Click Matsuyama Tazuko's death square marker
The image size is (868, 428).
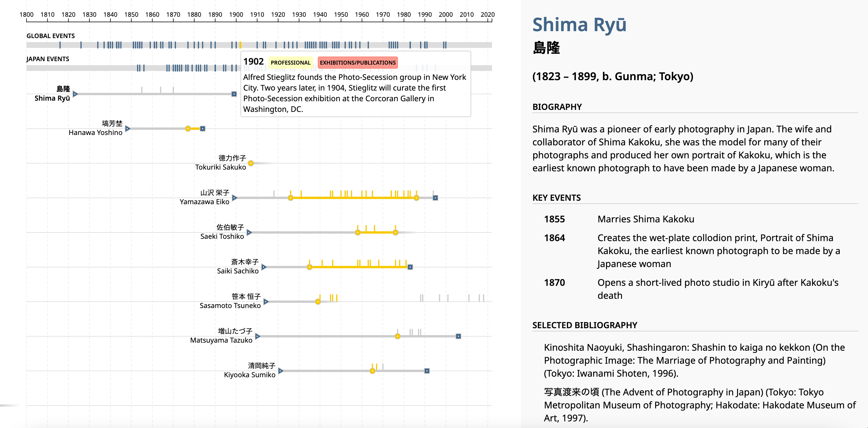458,336
